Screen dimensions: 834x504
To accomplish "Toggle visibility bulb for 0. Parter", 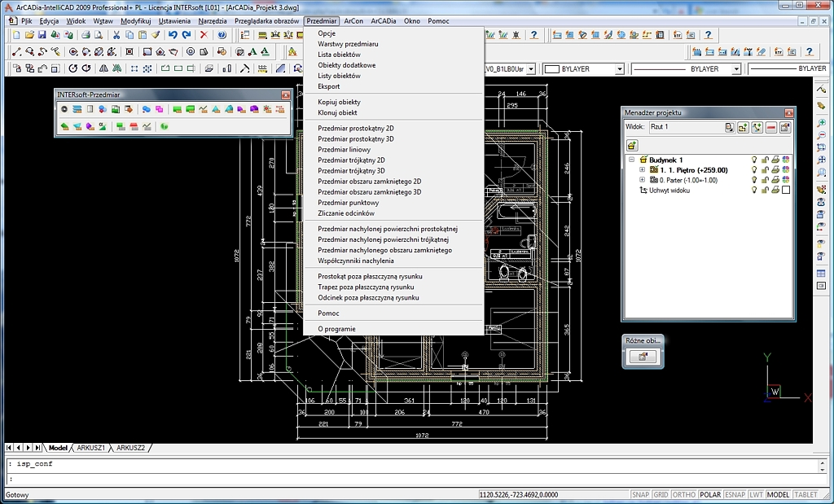I will pyautogui.click(x=753, y=180).
